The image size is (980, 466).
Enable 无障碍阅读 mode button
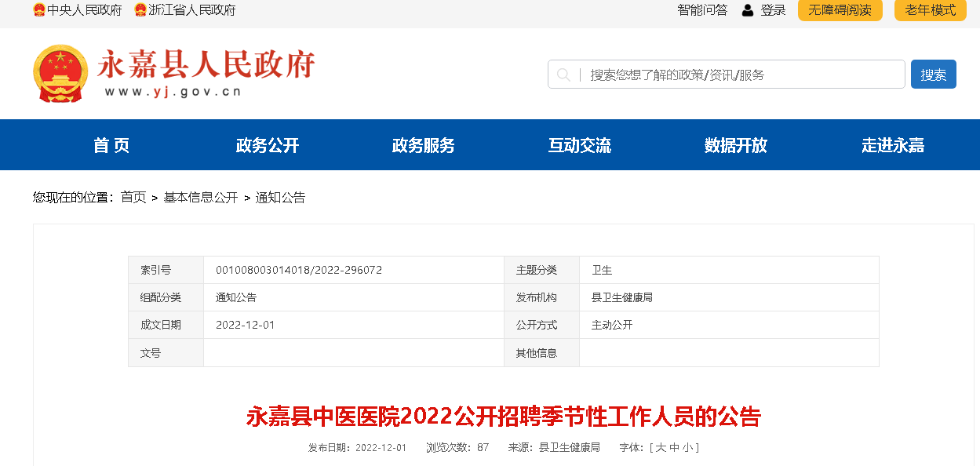[x=840, y=10]
